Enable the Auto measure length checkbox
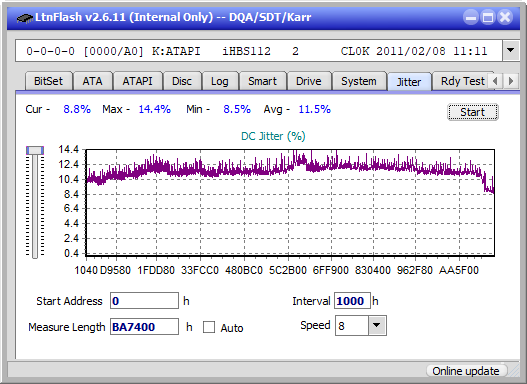This screenshot has height=384, width=527. coord(209,327)
